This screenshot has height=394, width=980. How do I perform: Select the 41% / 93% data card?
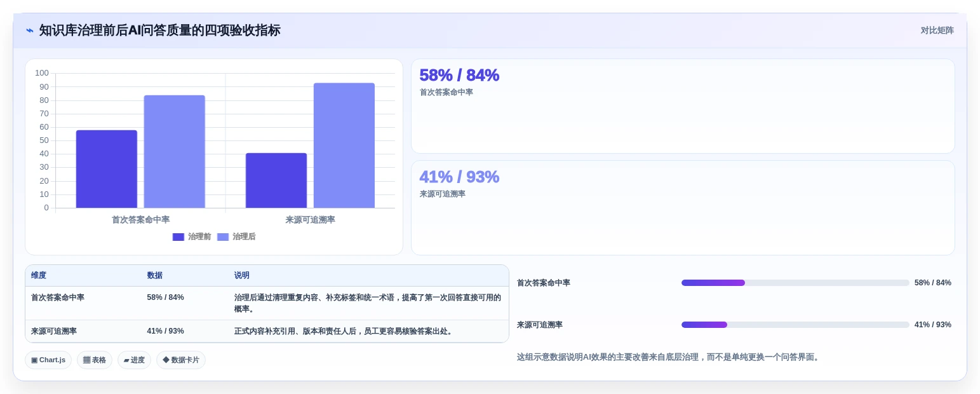[683, 208]
